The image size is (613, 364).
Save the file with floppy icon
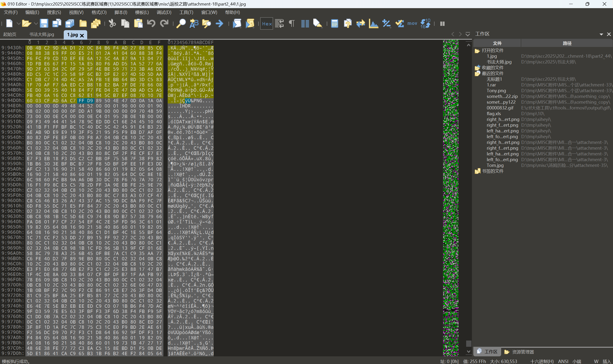coord(44,23)
